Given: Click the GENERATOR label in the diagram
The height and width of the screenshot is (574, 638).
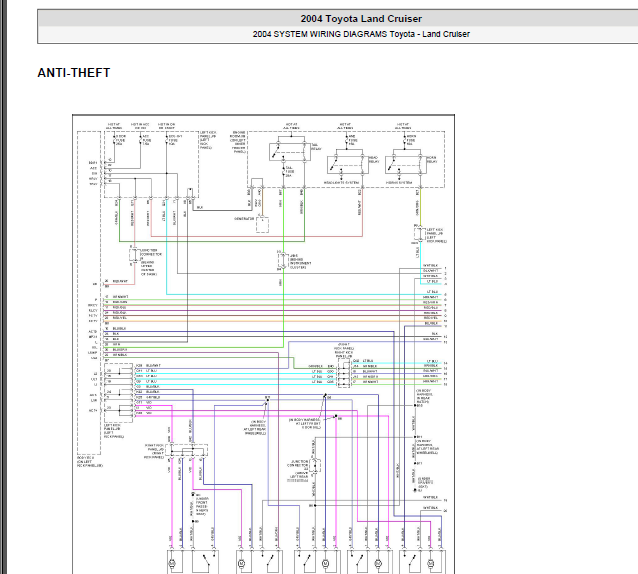Looking at the screenshot, I should [244, 219].
